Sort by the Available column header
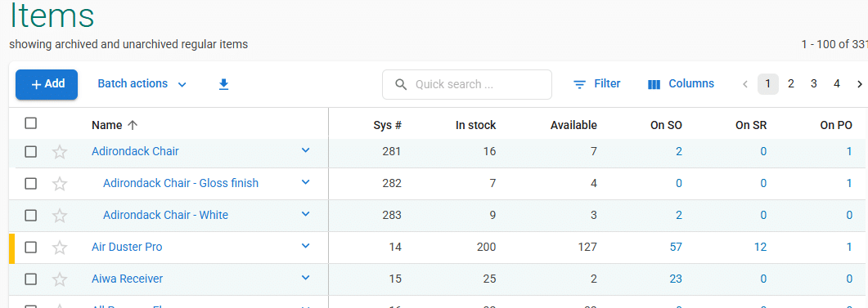Screen dimensions: 868x308 (573, 126)
